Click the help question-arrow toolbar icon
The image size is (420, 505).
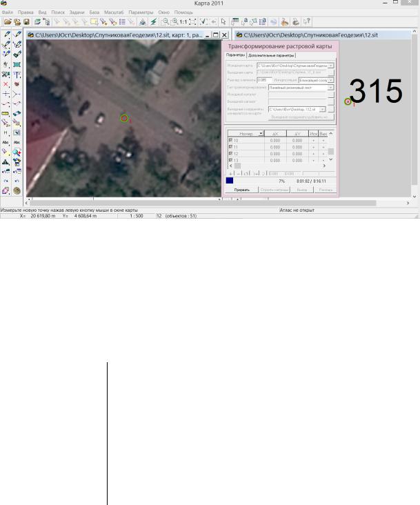point(307,22)
